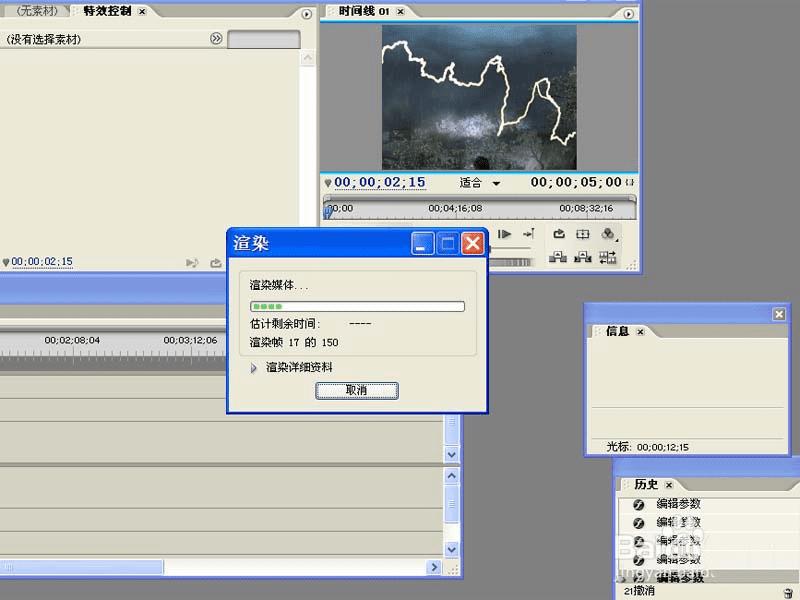The height and width of the screenshot is (600, 800).
Task: Close the 渲染 dialog with red X
Action: click(472, 243)
